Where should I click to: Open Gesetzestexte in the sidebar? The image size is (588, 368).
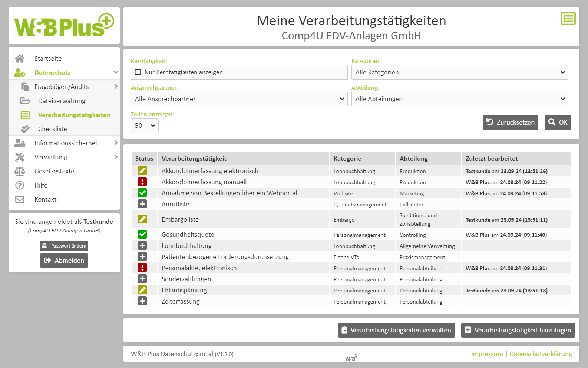point(54,171)
